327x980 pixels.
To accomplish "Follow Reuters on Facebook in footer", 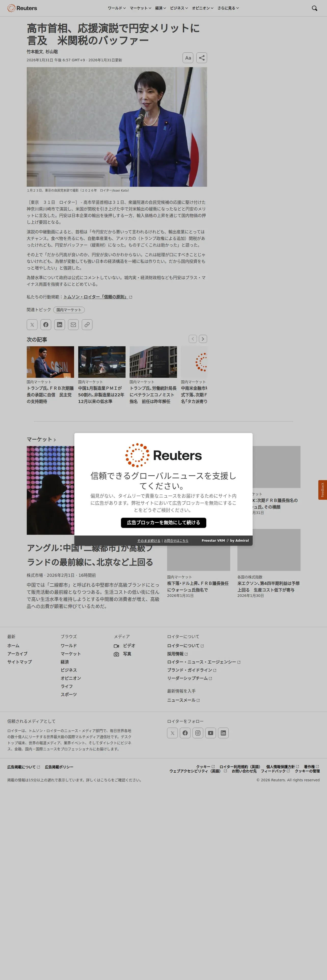I will pyautogui.click(x=185, y=733).
